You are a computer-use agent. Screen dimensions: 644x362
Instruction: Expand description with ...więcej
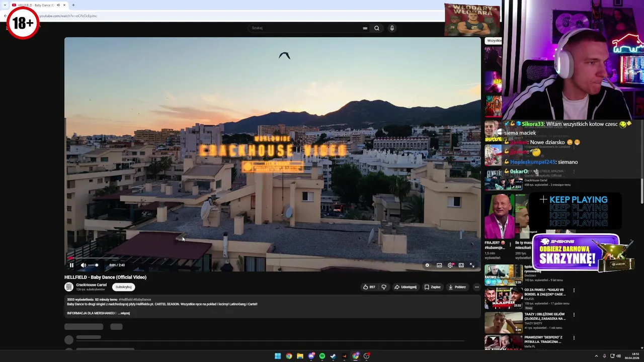[124, 313]
